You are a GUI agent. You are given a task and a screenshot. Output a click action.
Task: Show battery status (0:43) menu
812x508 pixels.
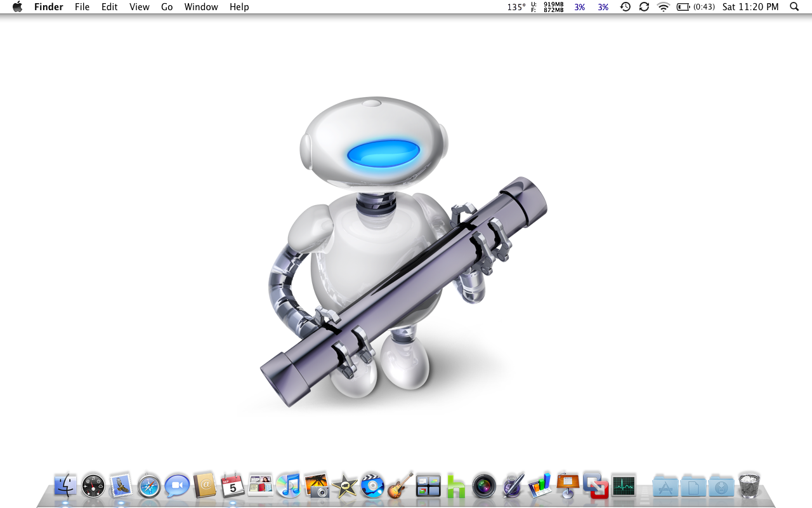click(x=696, y=7)
